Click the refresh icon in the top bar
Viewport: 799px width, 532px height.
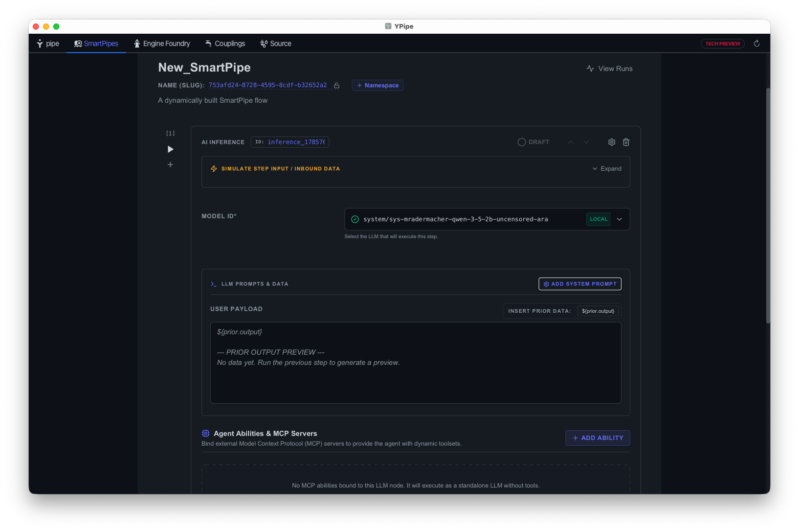click(757, 43)
